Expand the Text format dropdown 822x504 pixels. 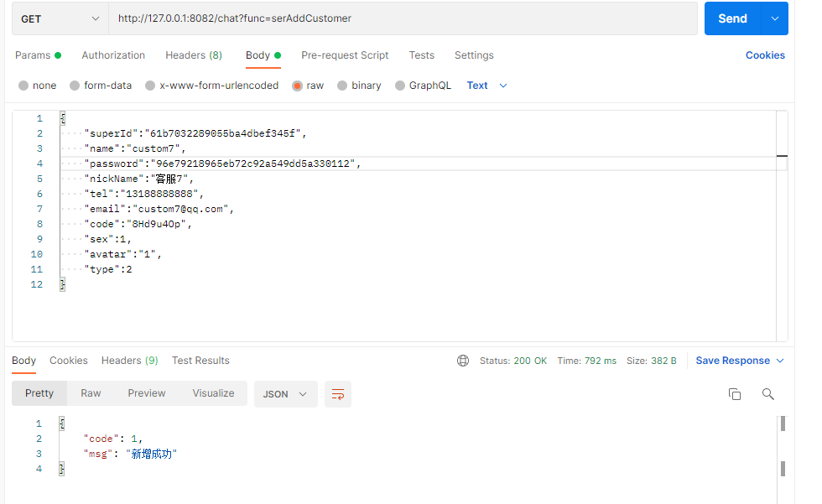[x=487, y=86]
